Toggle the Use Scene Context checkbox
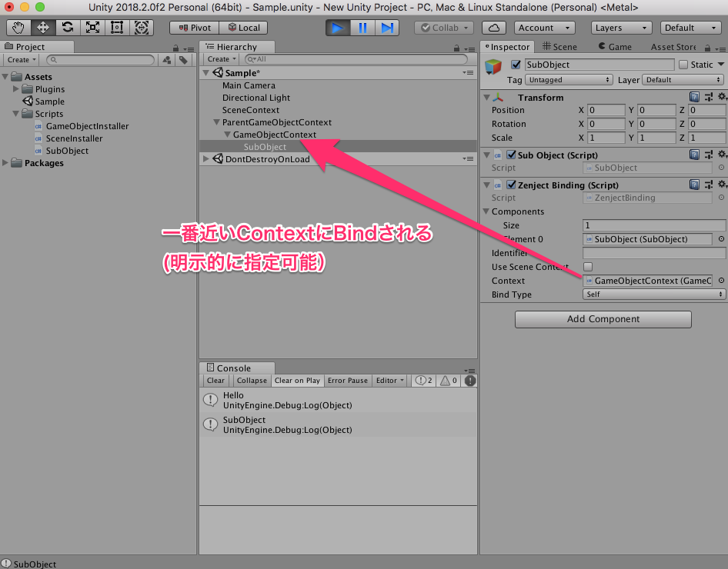 [x=588, y=267]
